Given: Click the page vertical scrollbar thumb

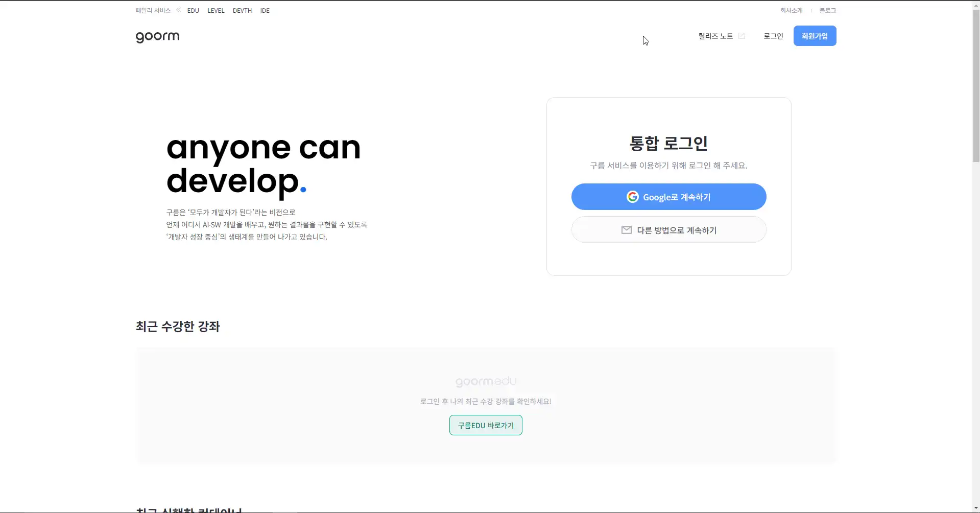Looking at the screenshot, I should 976,85.
